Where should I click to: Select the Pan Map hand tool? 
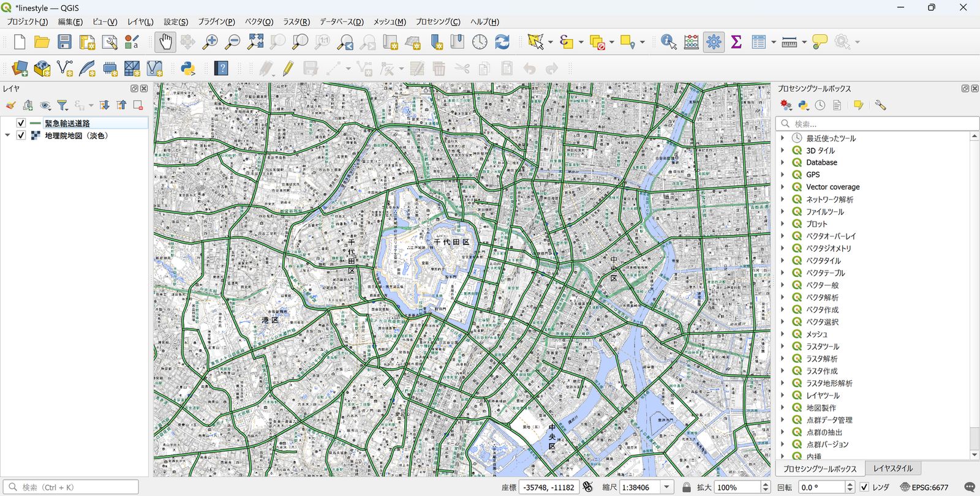[165, 42]
